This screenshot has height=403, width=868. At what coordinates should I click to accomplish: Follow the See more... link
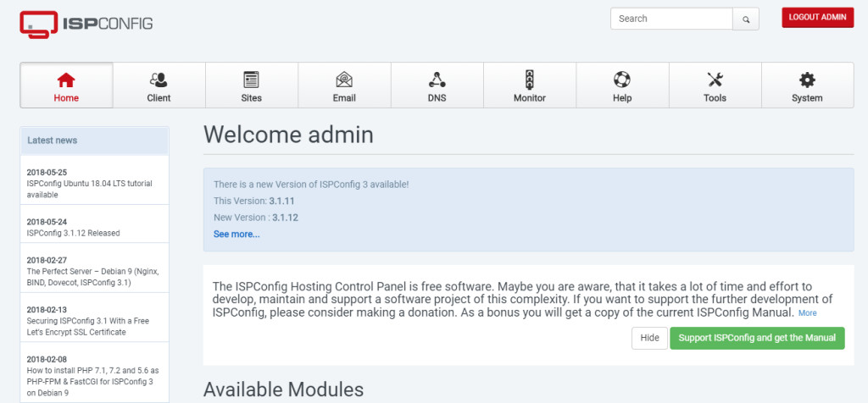pos(236,234)
